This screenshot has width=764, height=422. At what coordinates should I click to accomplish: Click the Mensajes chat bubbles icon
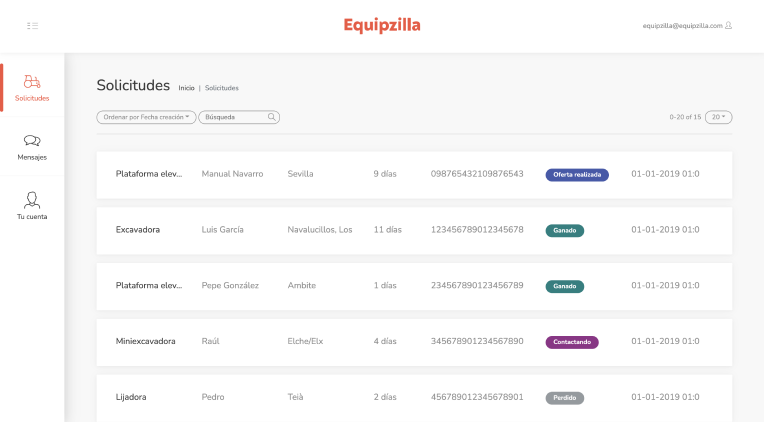32,141
